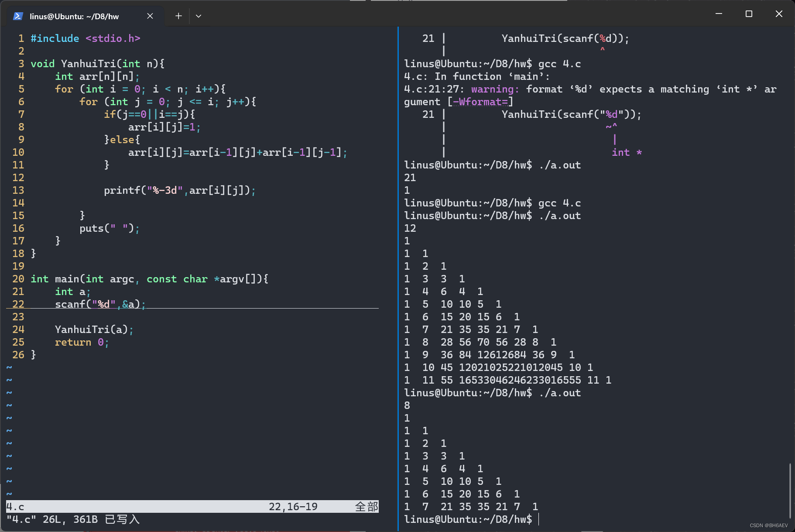Screen dimensions: 795x532
Task: Click the 4.c filename in vim status bar
Action: (x=15, y=507)
